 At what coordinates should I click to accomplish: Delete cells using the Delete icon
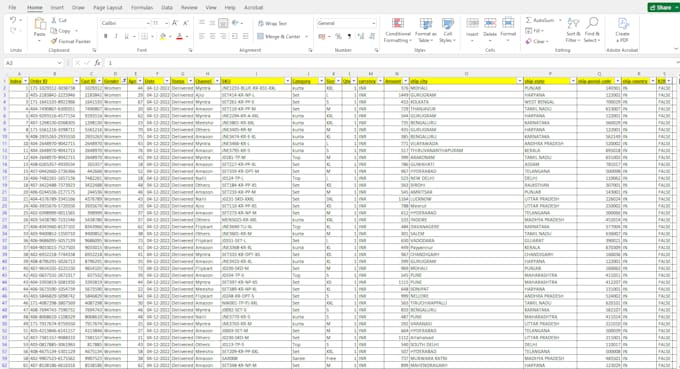click(490, 23)
